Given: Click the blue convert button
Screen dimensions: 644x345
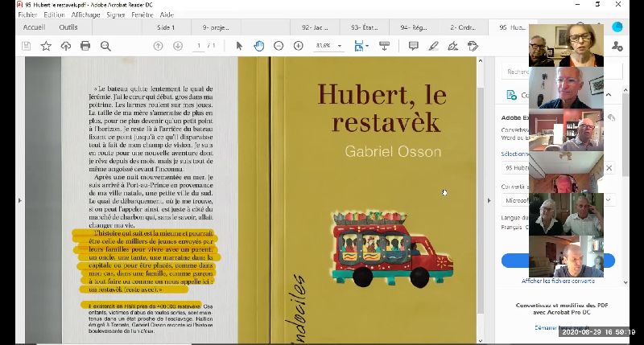Looking at the screenshot, I should [558, 261].
